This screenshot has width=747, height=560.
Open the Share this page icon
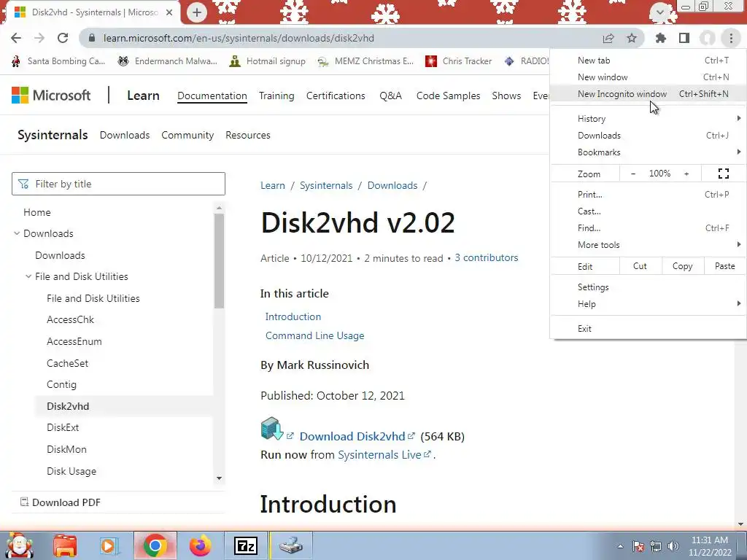608,38
